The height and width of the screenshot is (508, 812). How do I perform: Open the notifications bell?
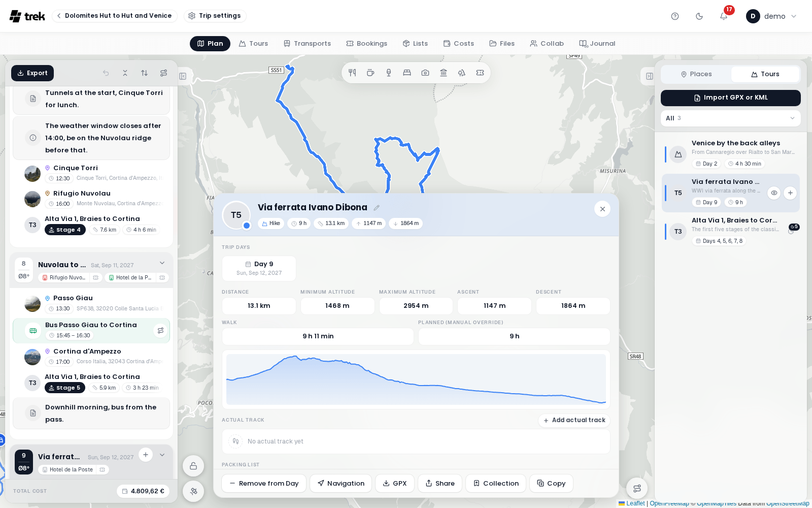tap(724, 16)
